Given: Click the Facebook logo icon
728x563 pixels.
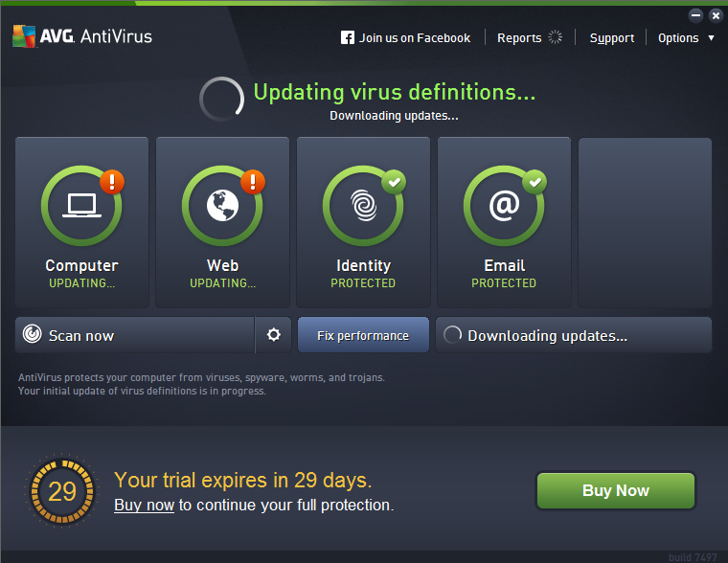Looking at the screenshot, I should pos(348,37).
